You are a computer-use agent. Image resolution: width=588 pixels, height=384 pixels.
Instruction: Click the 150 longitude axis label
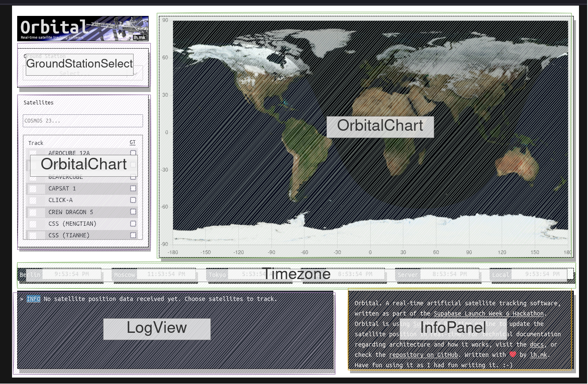535,252
